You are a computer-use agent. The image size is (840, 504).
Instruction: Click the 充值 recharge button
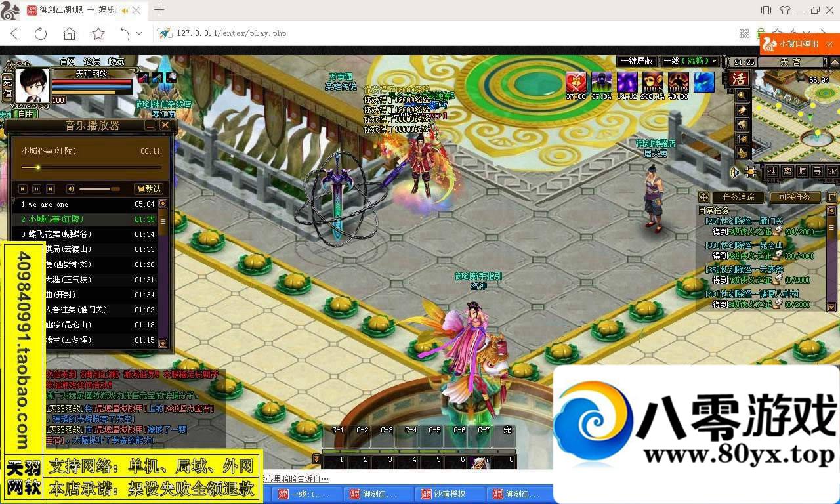click(7, 88)
